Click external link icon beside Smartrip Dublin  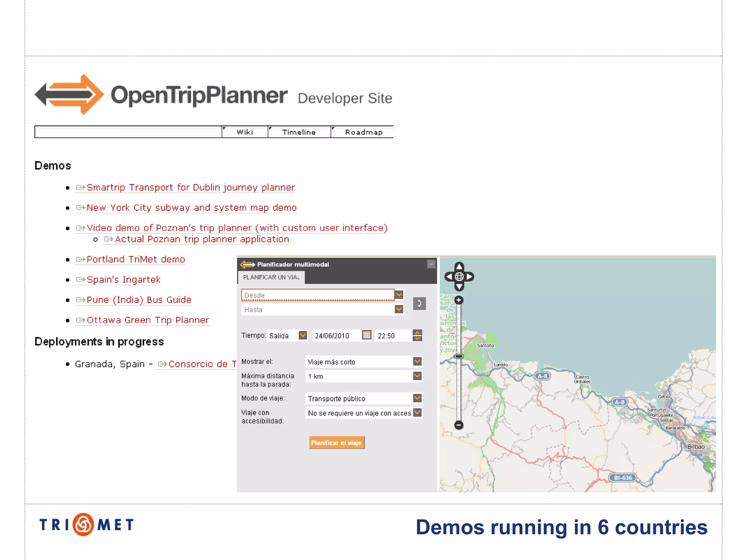click(80, 187)
